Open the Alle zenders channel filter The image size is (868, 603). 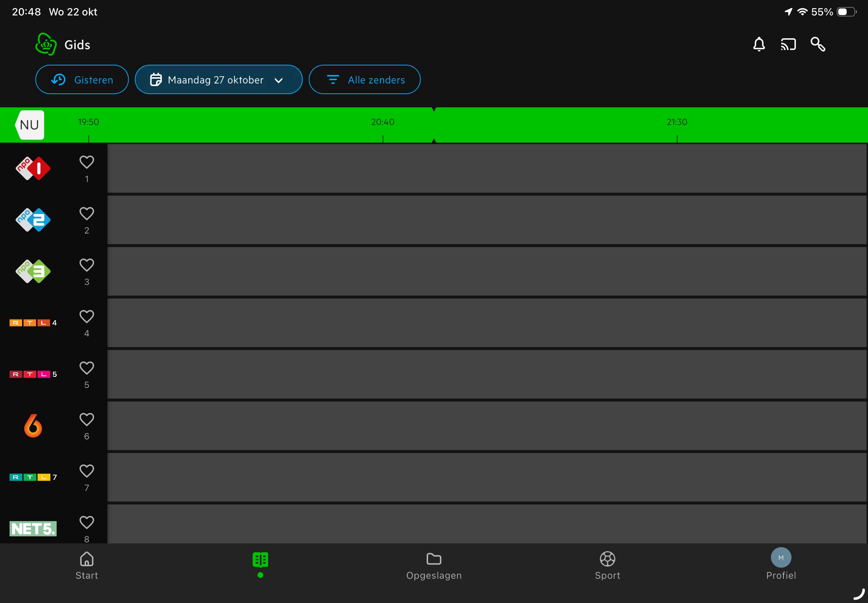(364, 80)
